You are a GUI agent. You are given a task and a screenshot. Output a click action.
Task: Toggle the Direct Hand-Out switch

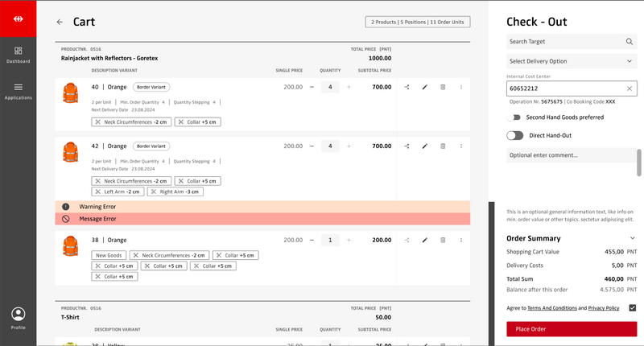pyautogui.click(x=514, y=136)
